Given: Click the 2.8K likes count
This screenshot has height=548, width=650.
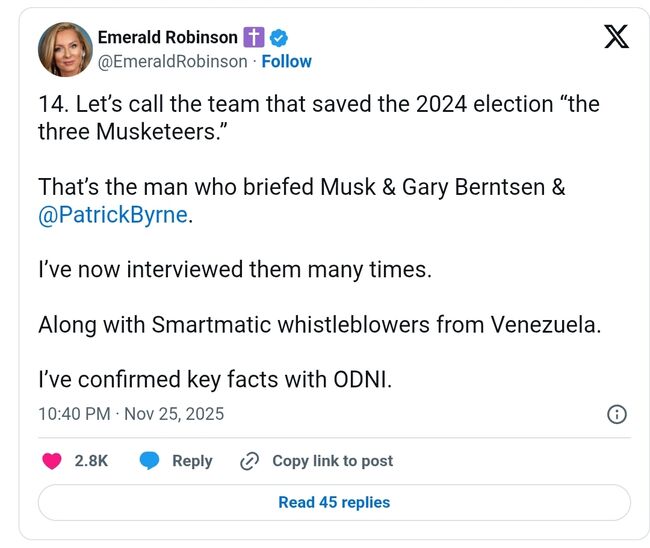Looking at the screenshot, I should (91, 461).
